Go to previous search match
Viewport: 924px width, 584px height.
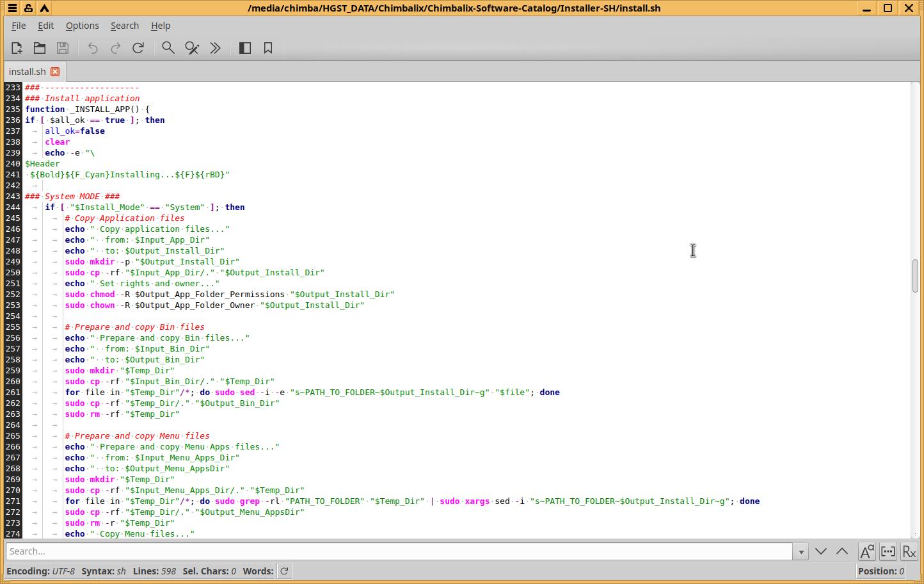tap(842, 551)
